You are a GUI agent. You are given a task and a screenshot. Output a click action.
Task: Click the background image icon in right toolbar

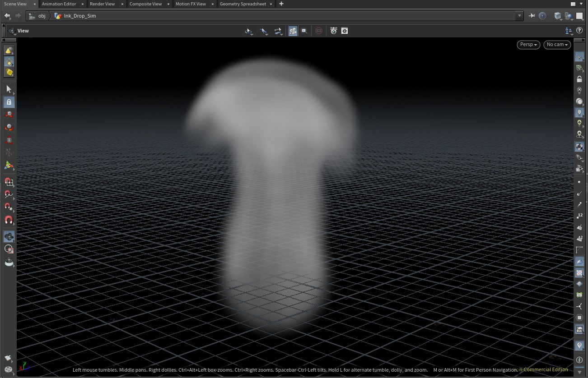579,330
